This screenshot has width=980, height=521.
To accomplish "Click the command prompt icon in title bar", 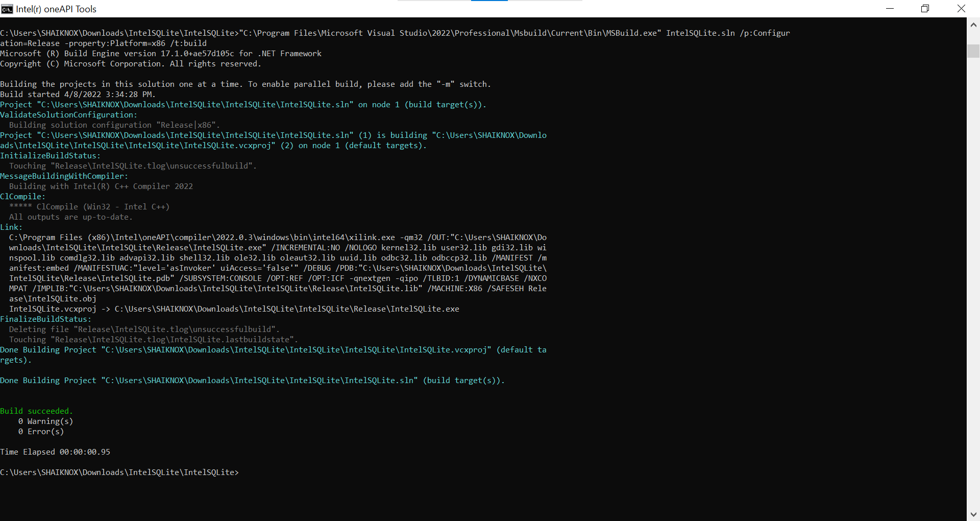I will [7, 9].
